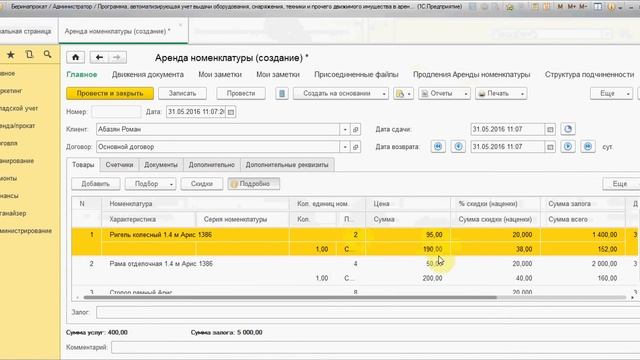Open Еще menu above goods table
The height and width of the screenshot is (360, 640).
tap(621, 184)
